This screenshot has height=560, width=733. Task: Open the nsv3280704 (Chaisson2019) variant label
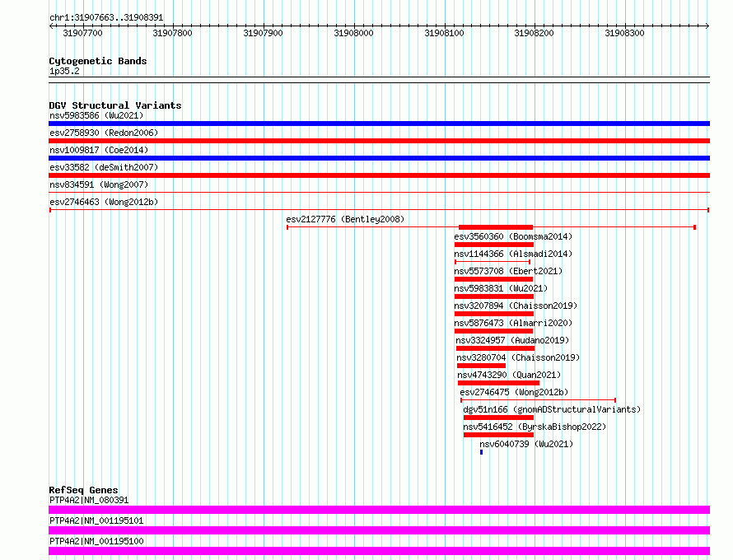pos(518,357)
